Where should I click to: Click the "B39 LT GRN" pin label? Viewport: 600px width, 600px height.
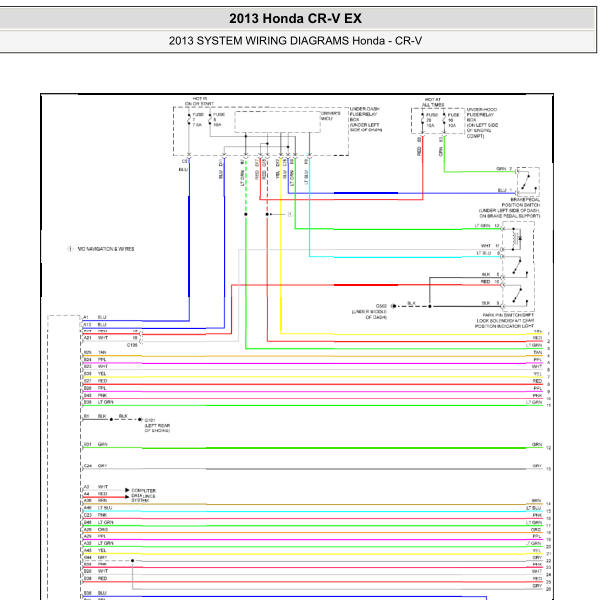pos(98,402)
